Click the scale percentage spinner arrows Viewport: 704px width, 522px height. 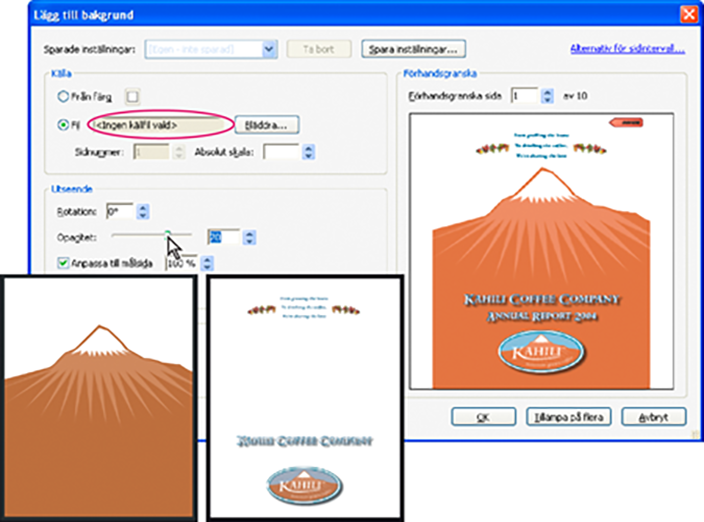click(x=207, y=263)
